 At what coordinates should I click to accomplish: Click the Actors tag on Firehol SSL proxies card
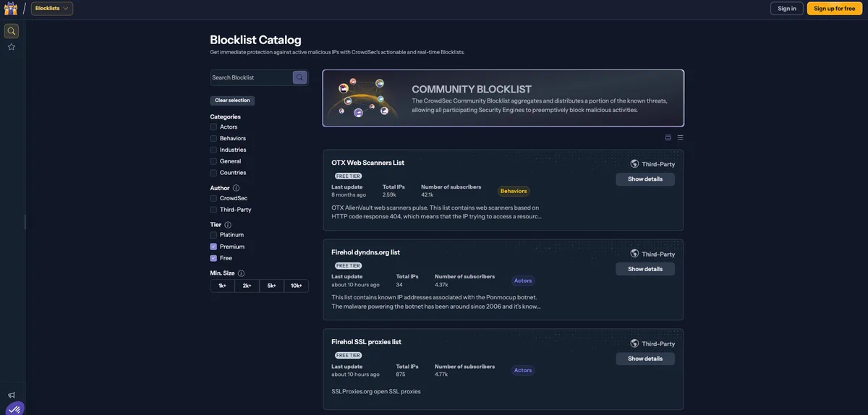pyautogui.click(x=523, y=370)
